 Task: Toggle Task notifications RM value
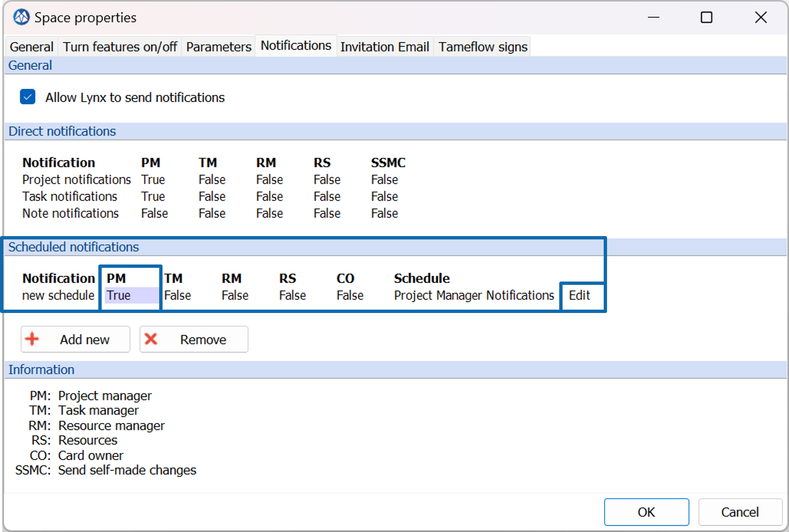[x=270, y=197]
